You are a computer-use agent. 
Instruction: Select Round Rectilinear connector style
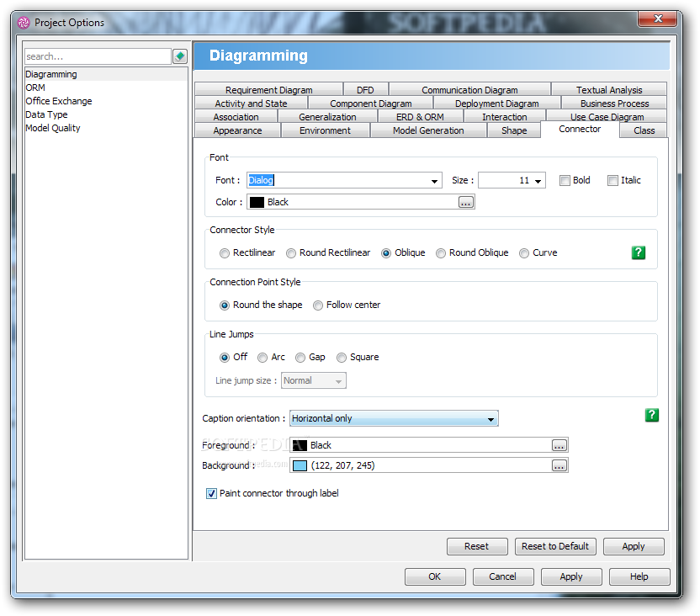tap(291, 253)
